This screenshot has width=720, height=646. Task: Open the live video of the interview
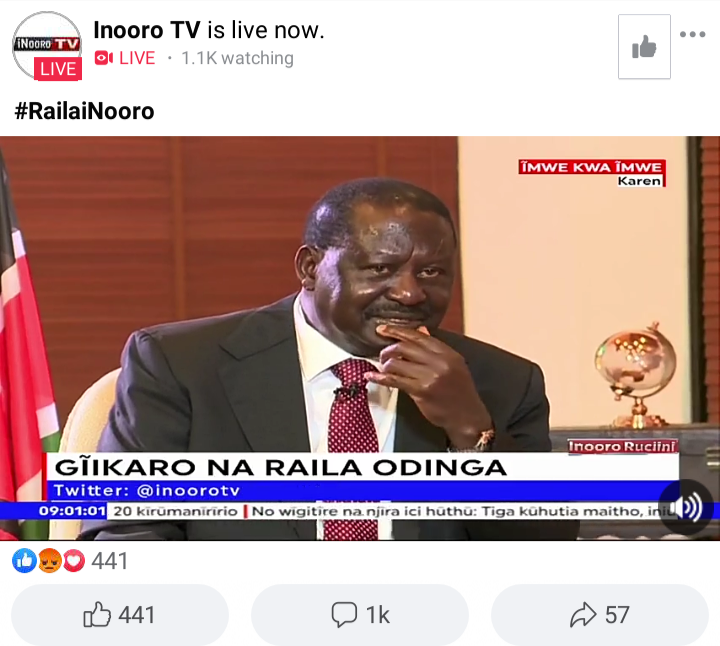[x=360, y=338]
